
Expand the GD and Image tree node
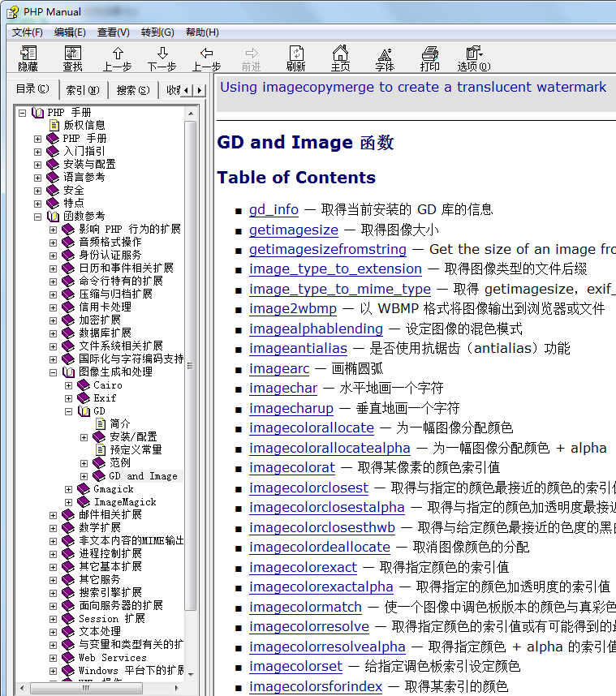[84, 476]
